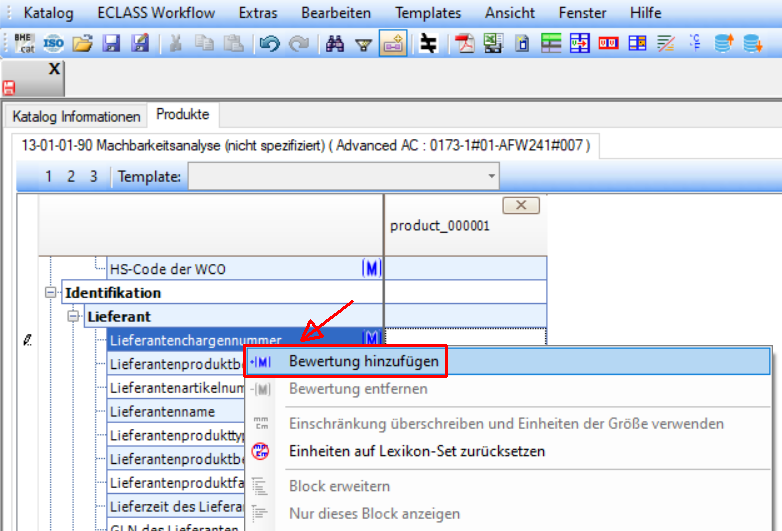Select the Lieferant tree row

click(233, 316)
